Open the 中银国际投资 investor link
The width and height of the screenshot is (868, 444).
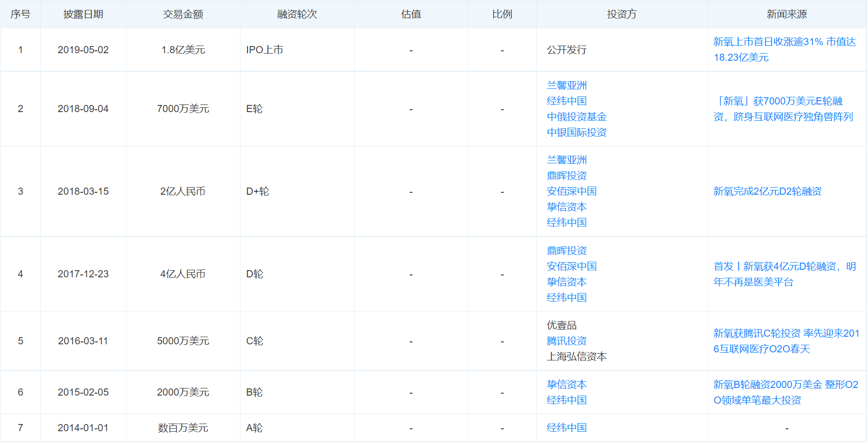(577, 132)
